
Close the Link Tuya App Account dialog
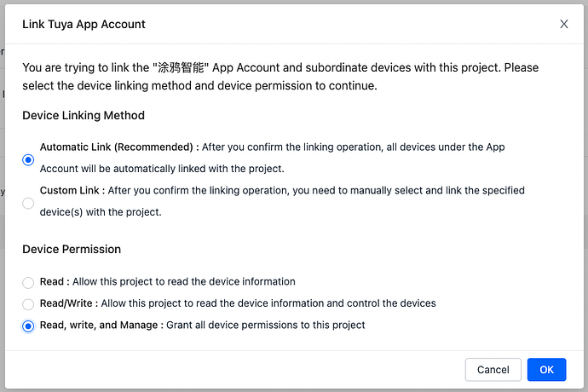[564, 25]
